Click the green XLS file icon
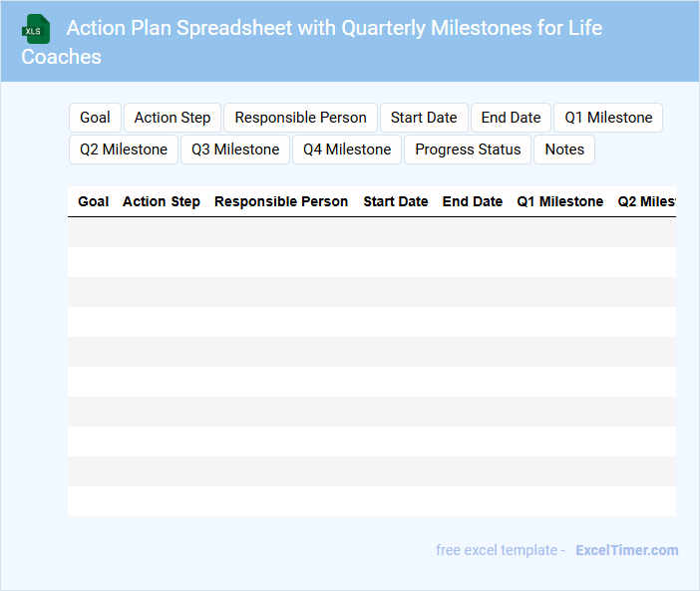 pos(36,29)
